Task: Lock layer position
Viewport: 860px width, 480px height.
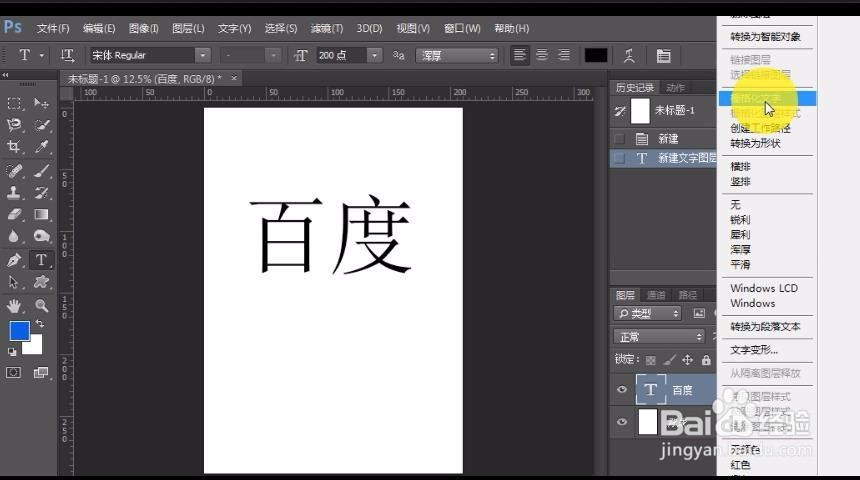Action: pos(688,360)
